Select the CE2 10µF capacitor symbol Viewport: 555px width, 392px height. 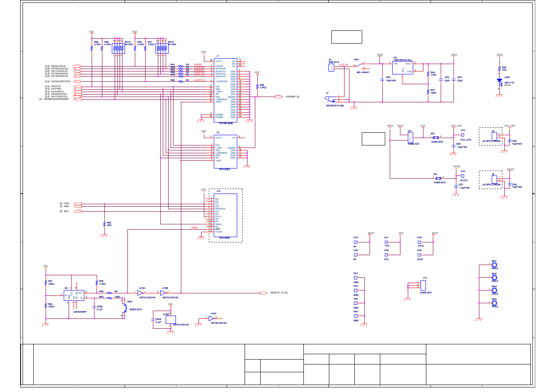point(383,79)
